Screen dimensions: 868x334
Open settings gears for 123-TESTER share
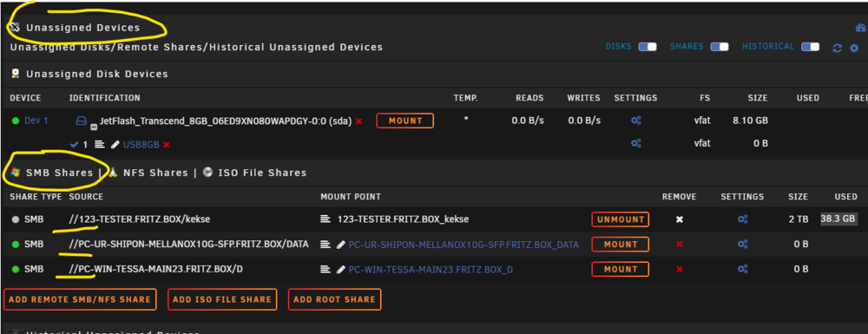point(742,219)
